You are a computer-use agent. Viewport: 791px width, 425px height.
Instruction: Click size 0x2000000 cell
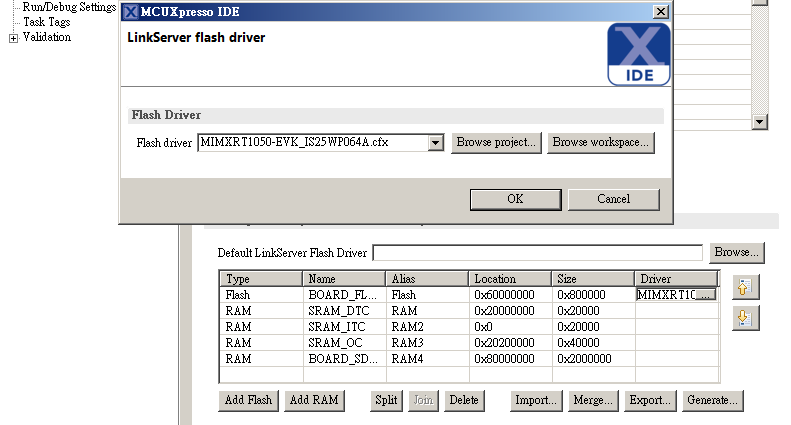593,359
